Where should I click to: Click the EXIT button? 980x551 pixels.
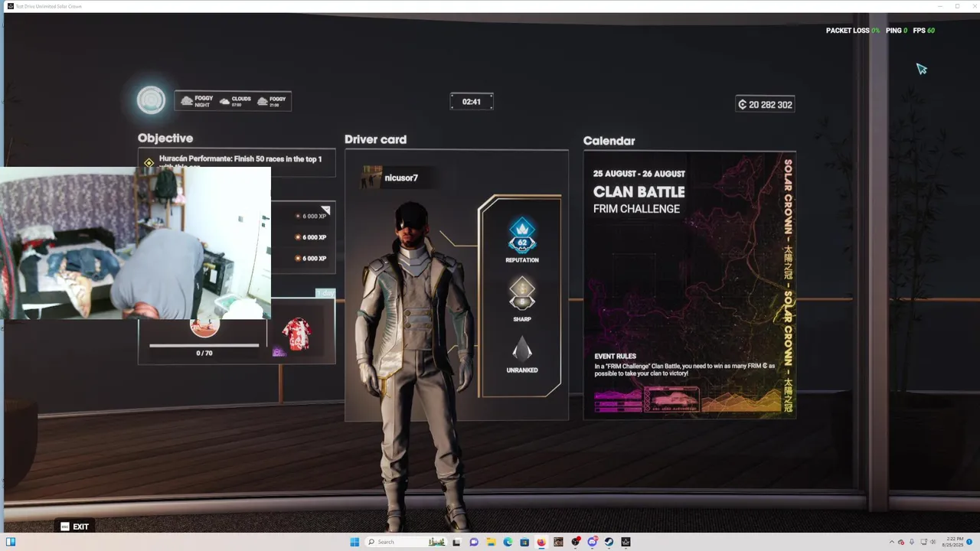74,527
